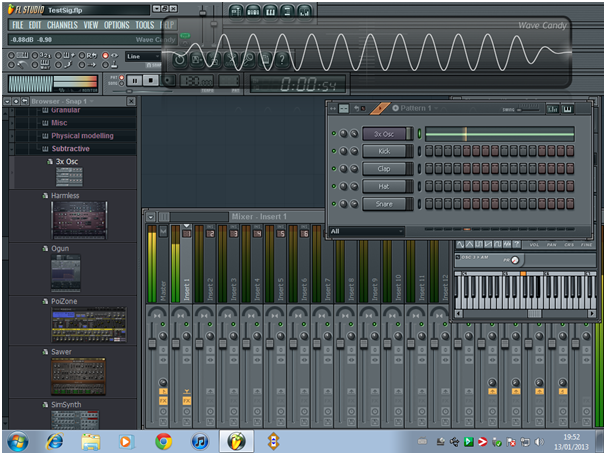Open the keyboard editor in step sequencer
The height and width of the screenshot is (455, 606).
coord(567,108)
